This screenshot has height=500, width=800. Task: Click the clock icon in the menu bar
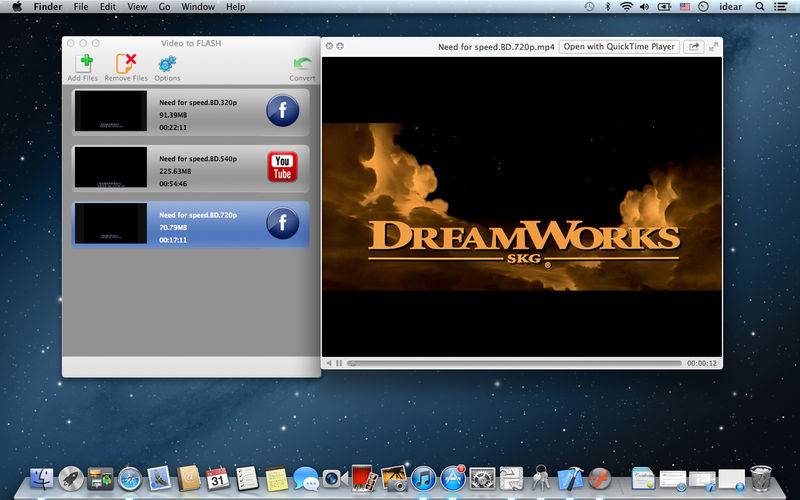click(704, 7)
